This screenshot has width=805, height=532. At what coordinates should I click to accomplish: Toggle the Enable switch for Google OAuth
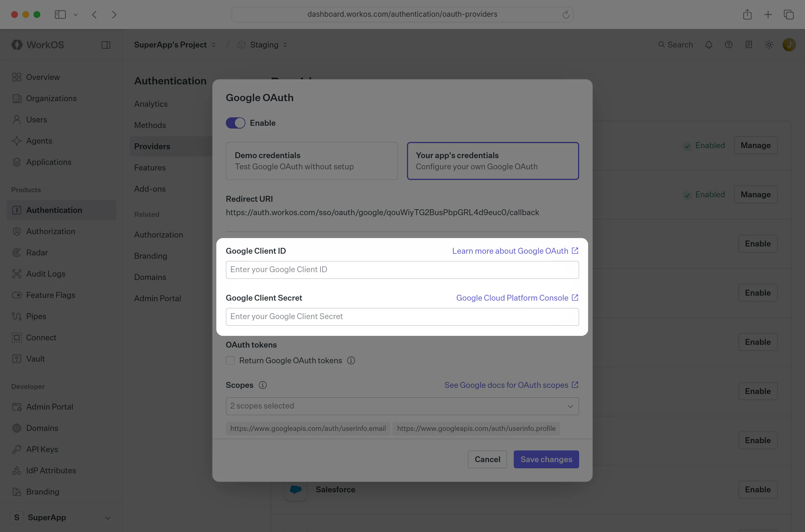tap(236, 123)
